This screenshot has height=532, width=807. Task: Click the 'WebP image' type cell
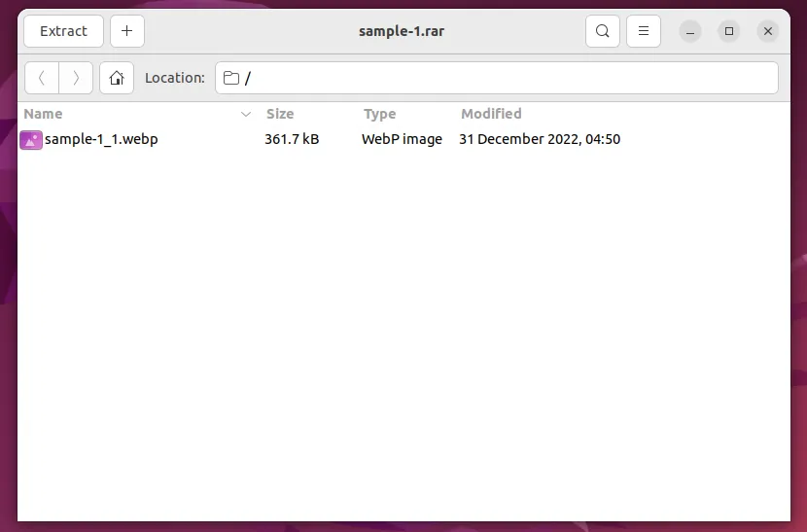click(402, 139)
